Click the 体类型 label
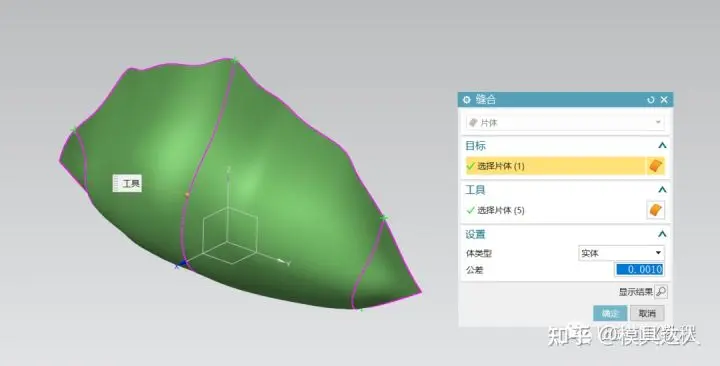This screenshot has width=720, height=366. pyautogui.click(x=479, y=253)
